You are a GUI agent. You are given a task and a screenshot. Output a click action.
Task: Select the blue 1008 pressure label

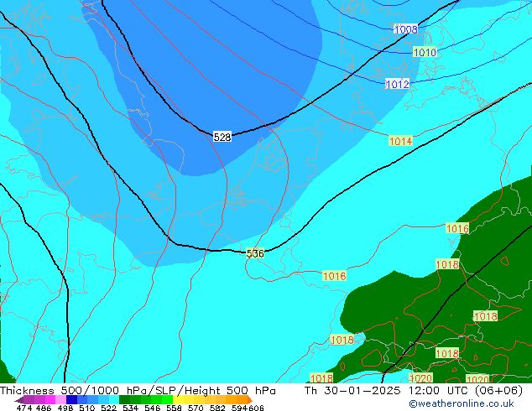click(x=406, y=29)
